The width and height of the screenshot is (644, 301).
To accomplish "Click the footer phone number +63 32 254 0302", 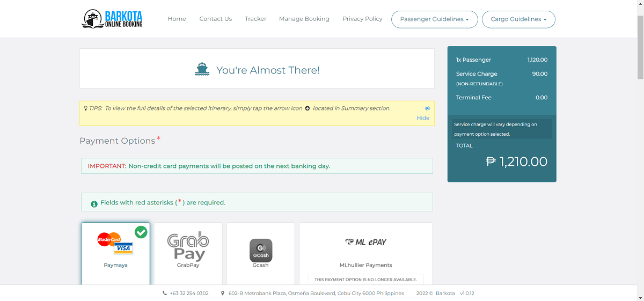I will 189,293.
